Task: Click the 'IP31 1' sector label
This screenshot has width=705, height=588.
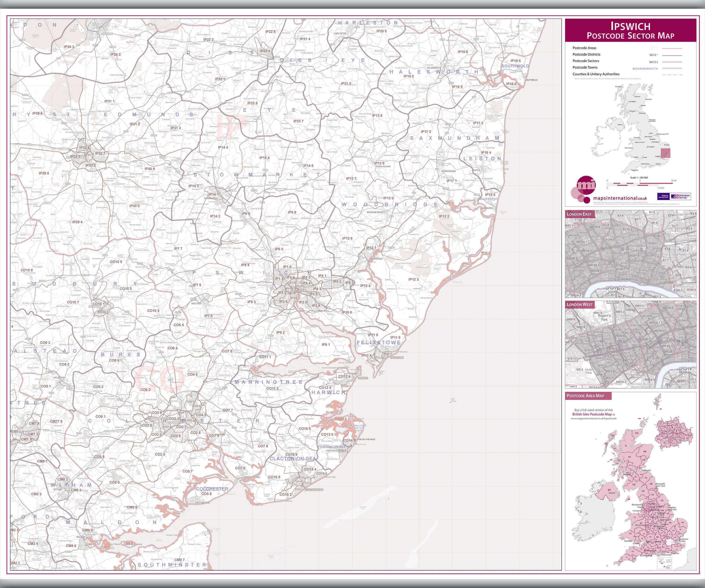Action: click(x=109, y=101)
